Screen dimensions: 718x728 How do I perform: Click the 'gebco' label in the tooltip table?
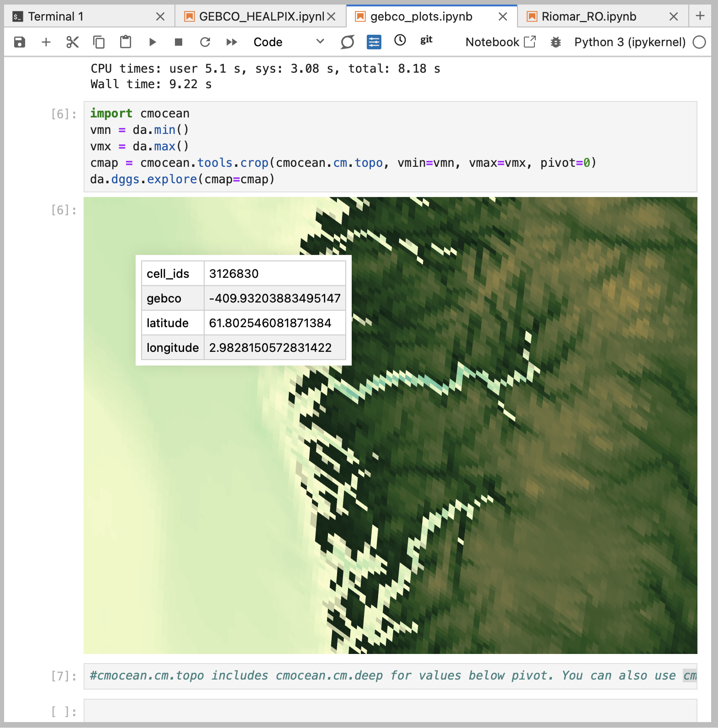pos(173,298)
